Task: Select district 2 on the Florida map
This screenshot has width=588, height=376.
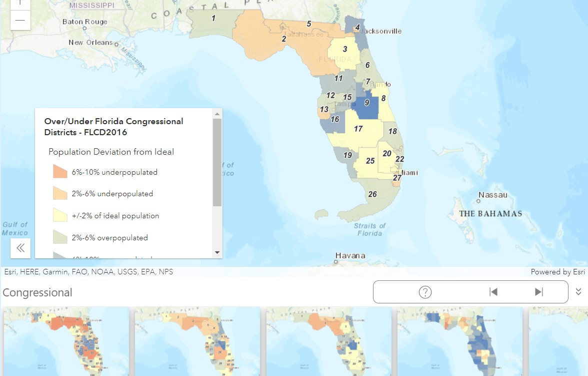Action: (284, 39)
